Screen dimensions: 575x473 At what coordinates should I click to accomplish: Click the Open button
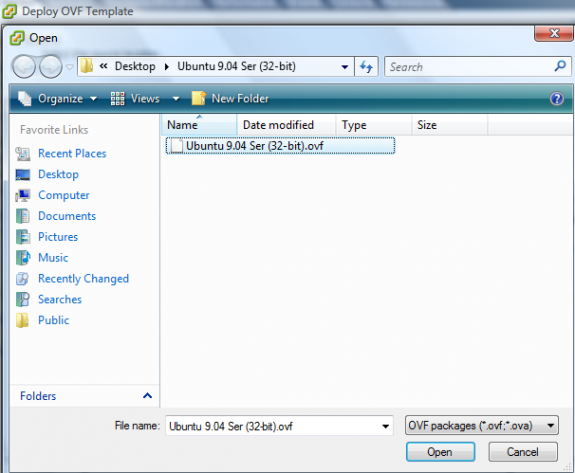pyautogui.click(x=440, y=452)
